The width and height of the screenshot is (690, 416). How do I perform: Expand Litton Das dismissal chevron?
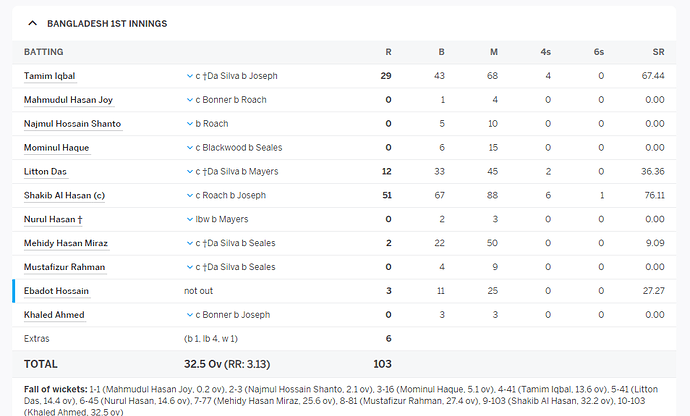pos(189,172)
